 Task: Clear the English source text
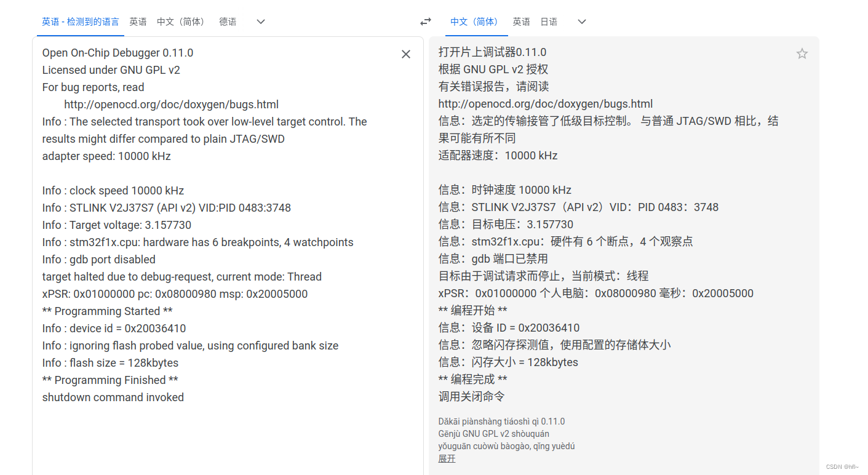(405, 54)
